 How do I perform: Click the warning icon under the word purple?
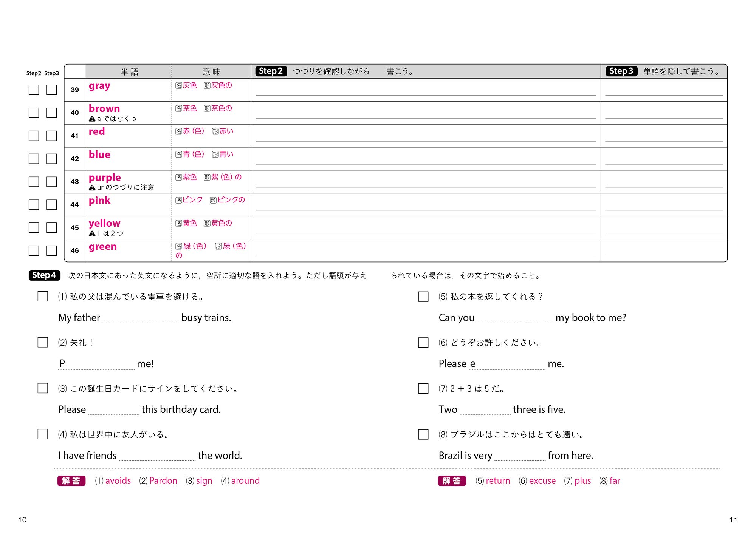click(92, 188)
